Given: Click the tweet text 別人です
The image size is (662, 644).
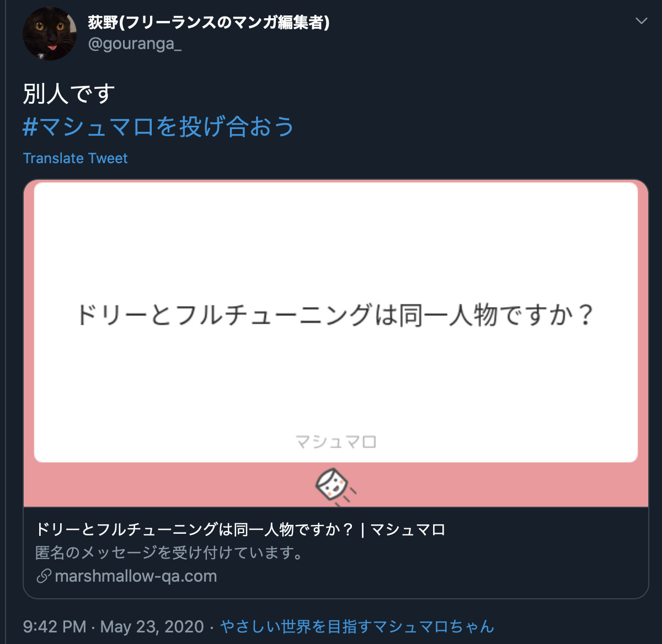Looking at the screenshot, I should click(x=70, y=94).
